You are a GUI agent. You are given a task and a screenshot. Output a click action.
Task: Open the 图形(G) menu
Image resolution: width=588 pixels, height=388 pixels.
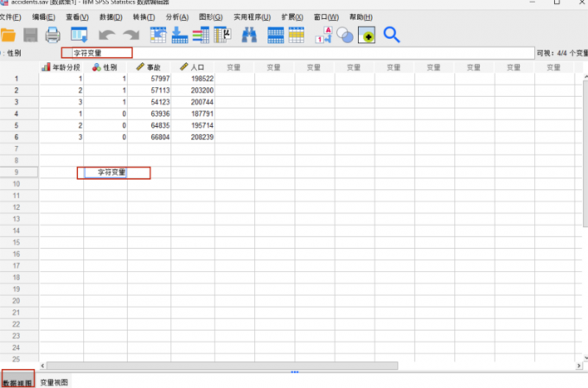pos(210,17)
